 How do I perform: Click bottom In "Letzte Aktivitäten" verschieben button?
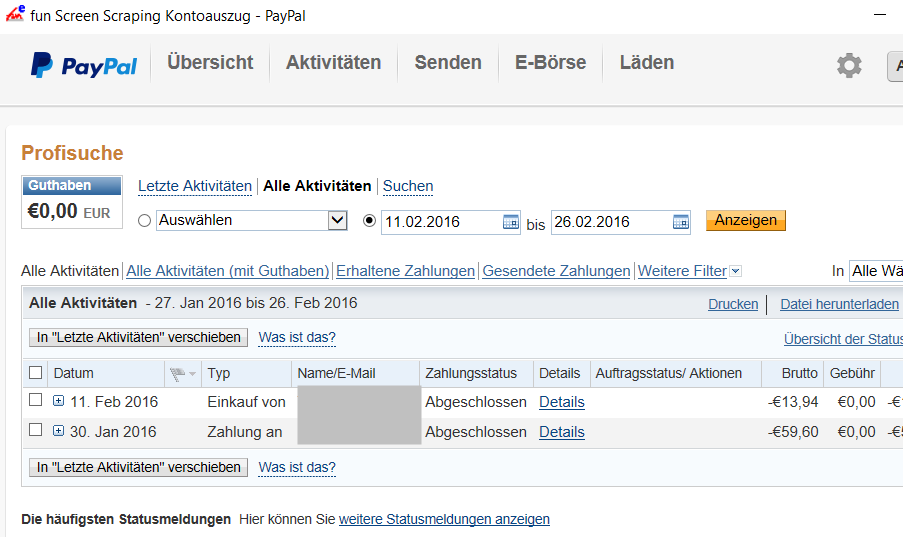point(138,467)
